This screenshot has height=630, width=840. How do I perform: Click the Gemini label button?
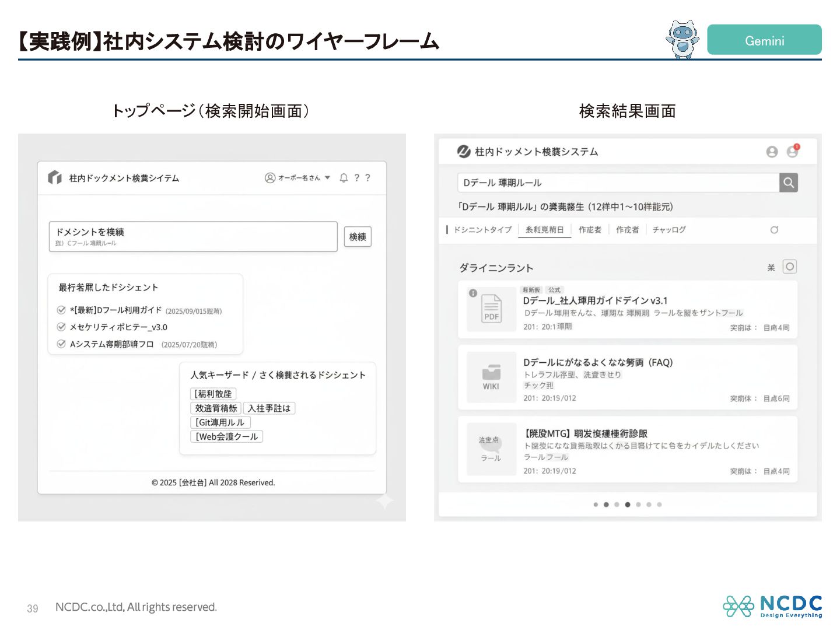[764, 40]
